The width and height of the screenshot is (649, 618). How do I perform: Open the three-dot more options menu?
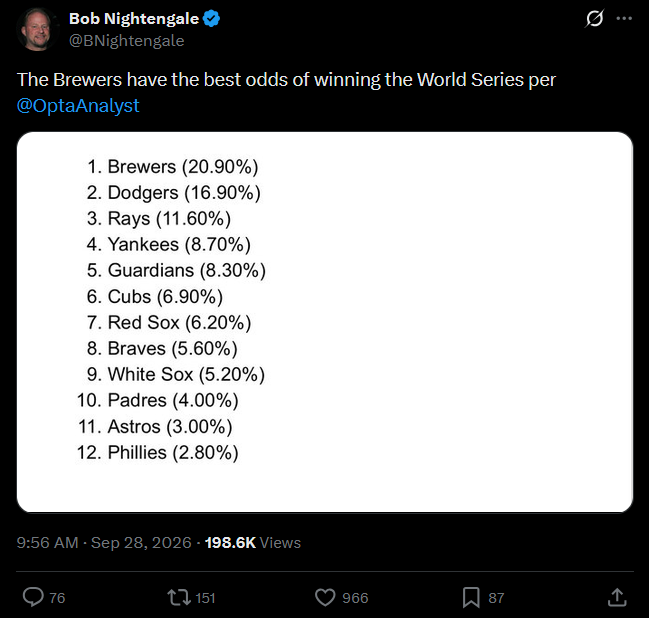coord(624,19)
